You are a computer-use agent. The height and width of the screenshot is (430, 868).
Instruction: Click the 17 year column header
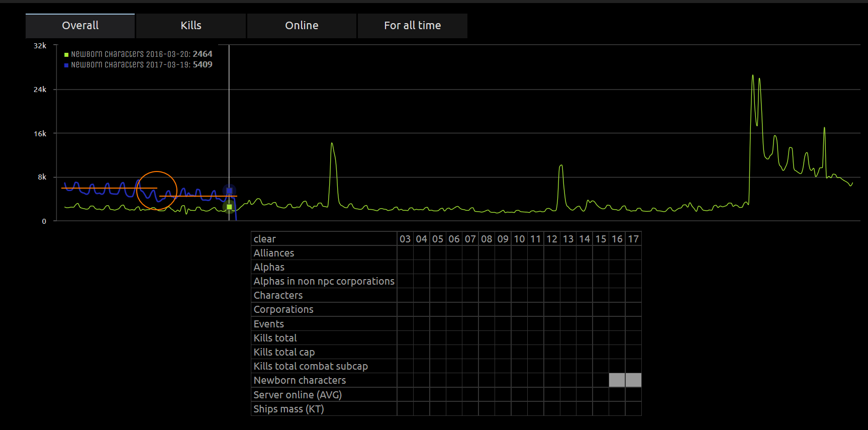633,239
